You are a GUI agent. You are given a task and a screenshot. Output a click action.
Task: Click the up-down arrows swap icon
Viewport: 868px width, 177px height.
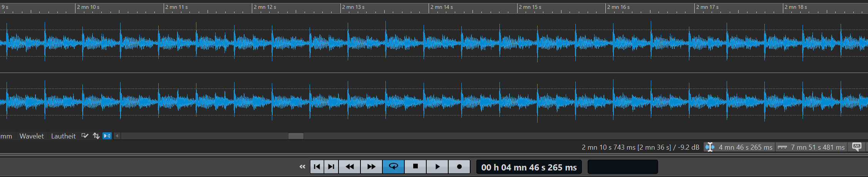[x=96, y=136]
